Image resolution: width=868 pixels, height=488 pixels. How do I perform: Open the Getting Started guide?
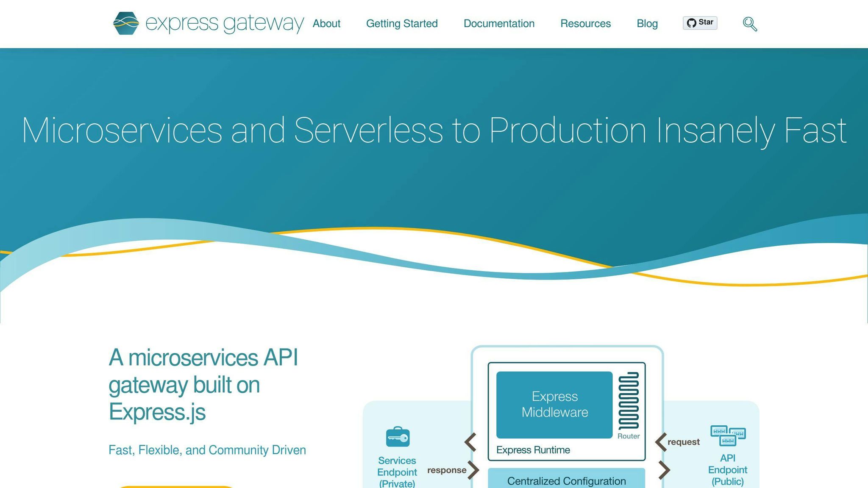pyautogui.click(x=402, y=24)
